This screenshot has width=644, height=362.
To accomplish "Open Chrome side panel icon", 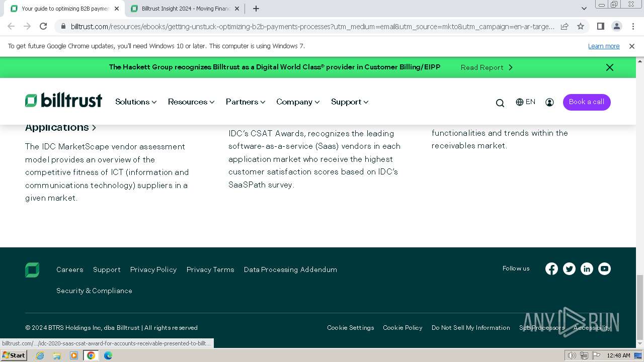I will [x=600, y=26].
